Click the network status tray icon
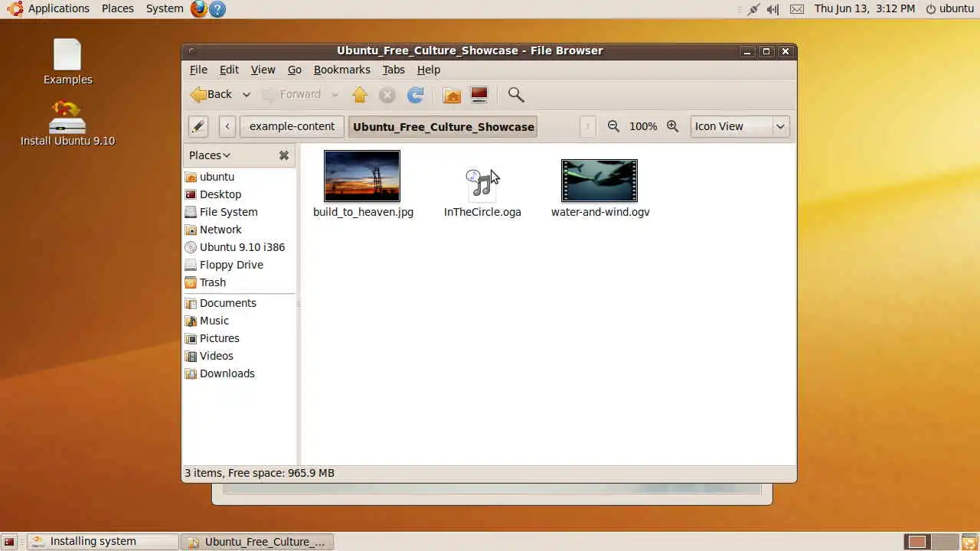The image size is (980, 551). coord(753,9)
